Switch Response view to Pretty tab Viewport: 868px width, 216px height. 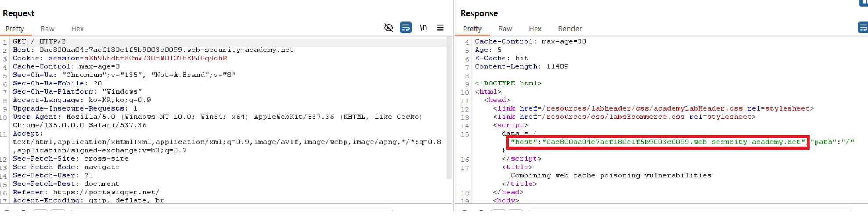tap(472, 29)
